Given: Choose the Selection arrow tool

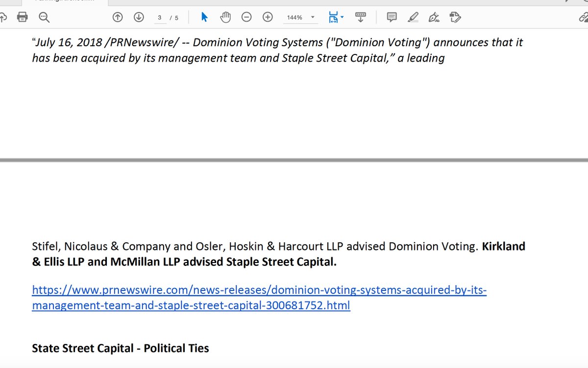Looking at the screenshot, I should [x=204, y=18].
